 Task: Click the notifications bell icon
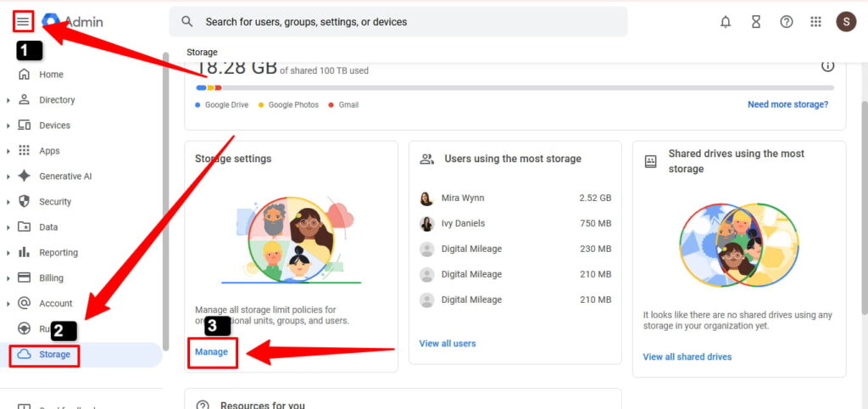(726, 22)
